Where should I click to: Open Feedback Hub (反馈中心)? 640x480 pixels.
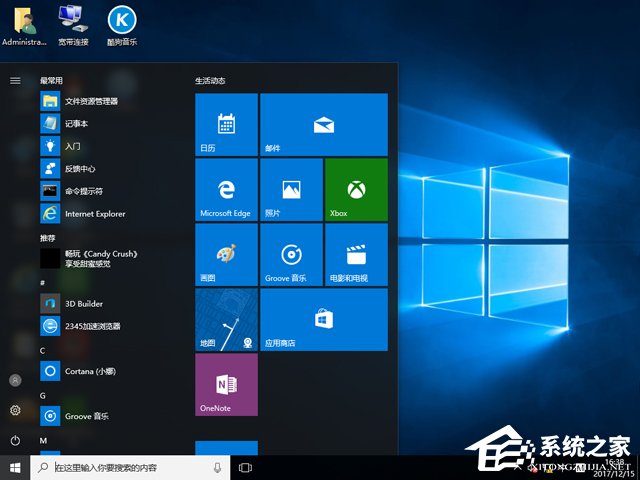[x=68, y=169]
